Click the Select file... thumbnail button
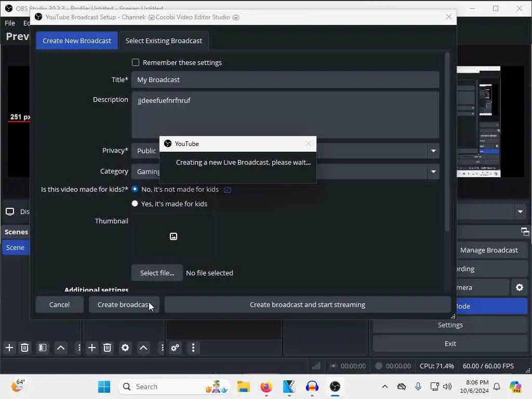Screen dimensions: 532x399 157,273
